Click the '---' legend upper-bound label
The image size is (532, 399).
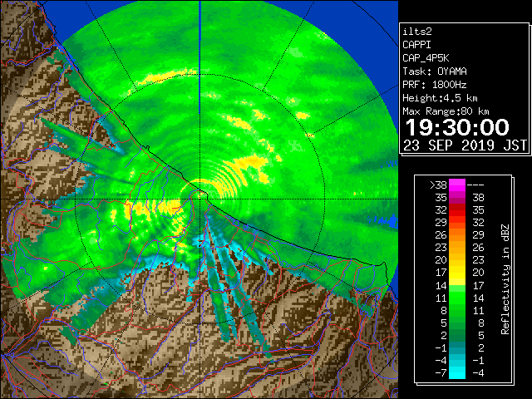tap(475, 185)
